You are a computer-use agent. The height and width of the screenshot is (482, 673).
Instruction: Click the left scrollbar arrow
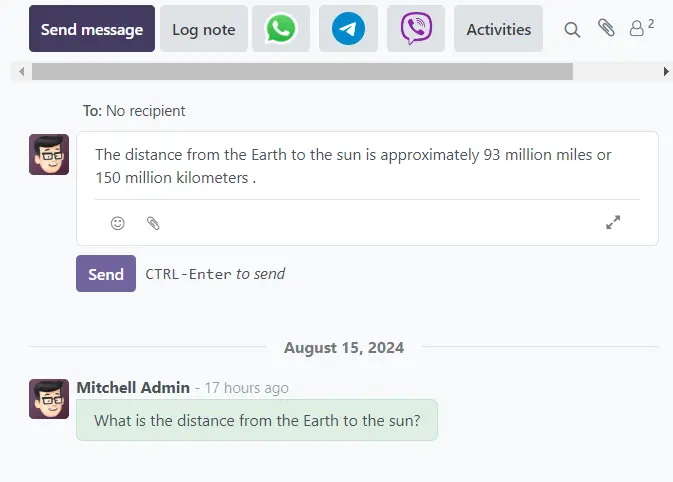coord(21,72)
